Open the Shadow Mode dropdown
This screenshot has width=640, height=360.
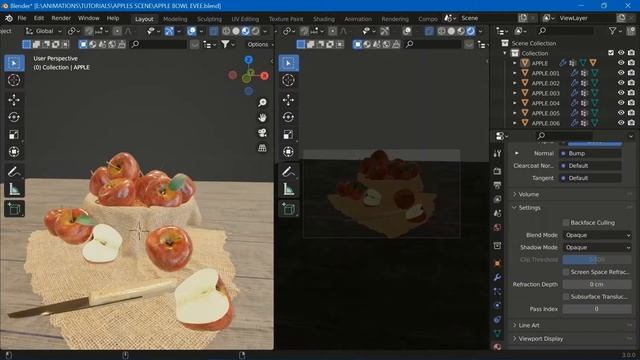pyautogui.click(x=597, y=247)
